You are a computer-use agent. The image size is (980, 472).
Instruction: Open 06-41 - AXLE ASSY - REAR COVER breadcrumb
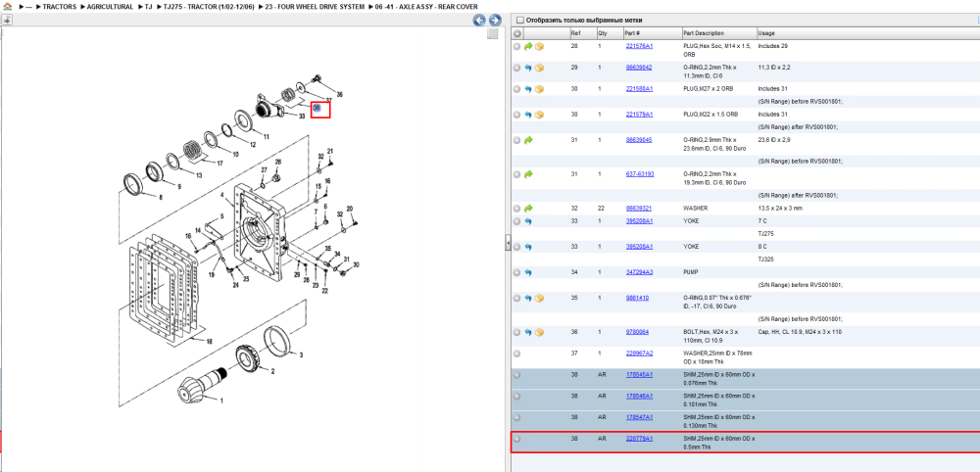click(x=426, y=7)
